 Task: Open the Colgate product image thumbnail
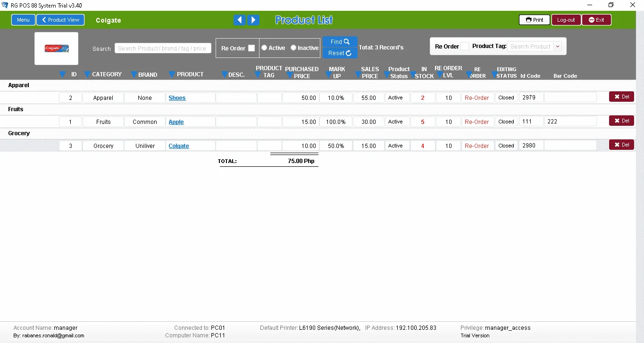[57, 49]
